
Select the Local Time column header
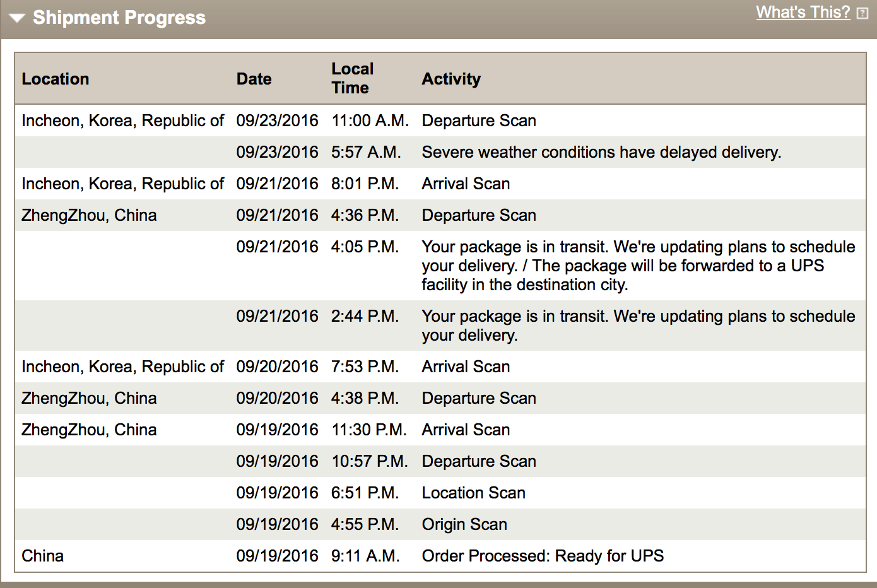pyautogui.click(x=352, y=78)
